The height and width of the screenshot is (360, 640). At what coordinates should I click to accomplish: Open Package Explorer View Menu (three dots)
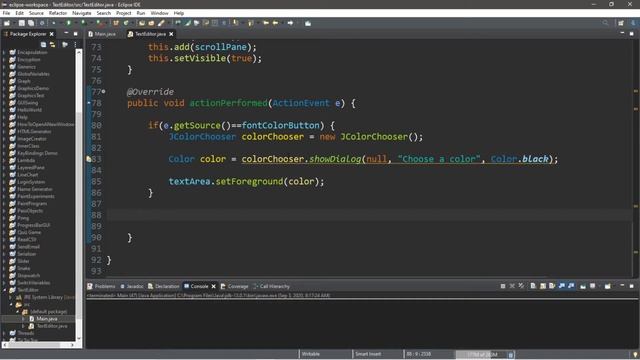76,44
